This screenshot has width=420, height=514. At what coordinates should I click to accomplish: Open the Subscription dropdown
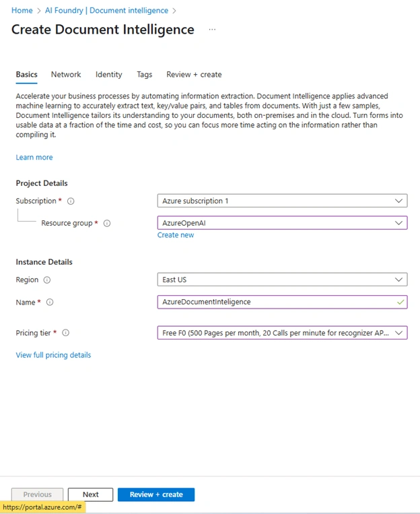click(x=283, y=201)
